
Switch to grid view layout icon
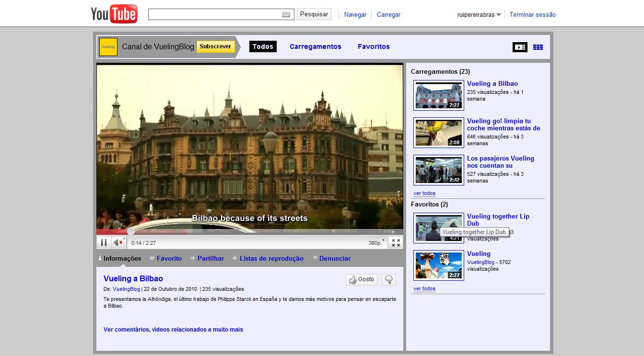point(538,47)
